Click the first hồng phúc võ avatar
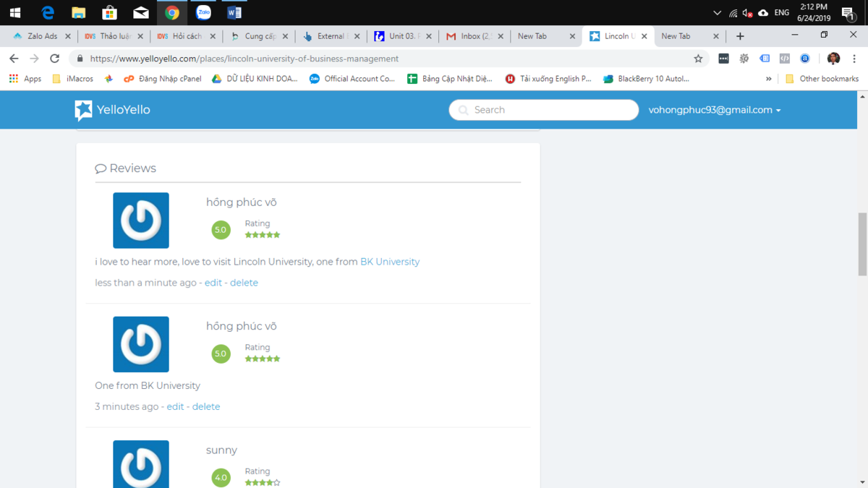This screenshot has width=868, height=488. pyautogui.click(x=141, y=221)
